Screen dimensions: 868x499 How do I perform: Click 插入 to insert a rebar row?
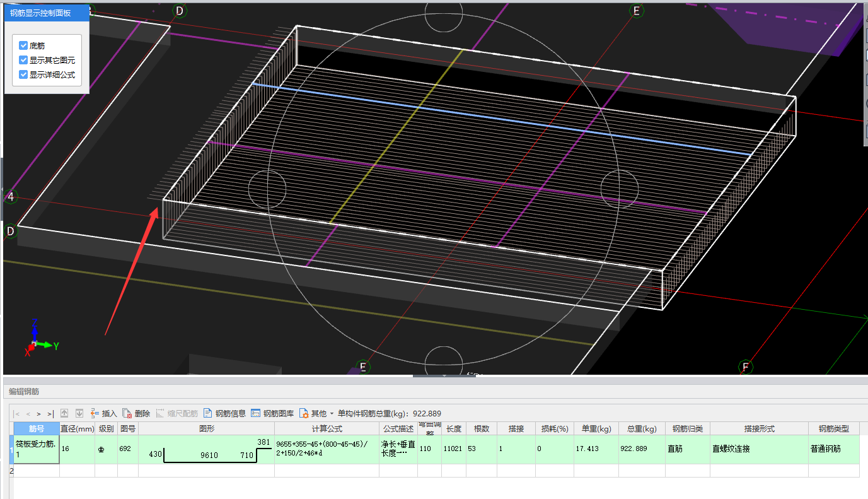click(103, 414)
